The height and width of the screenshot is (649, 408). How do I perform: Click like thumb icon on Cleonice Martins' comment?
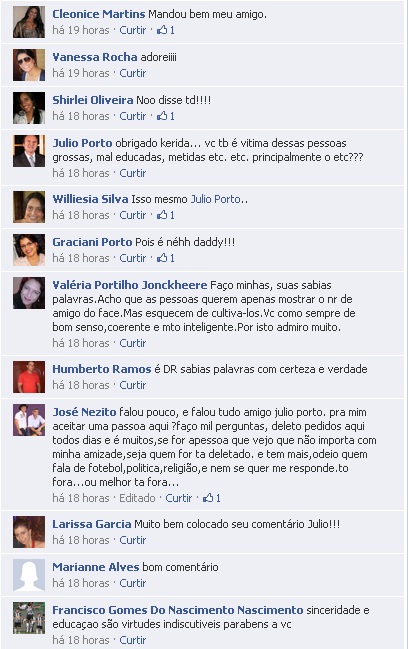coord(162,30)
